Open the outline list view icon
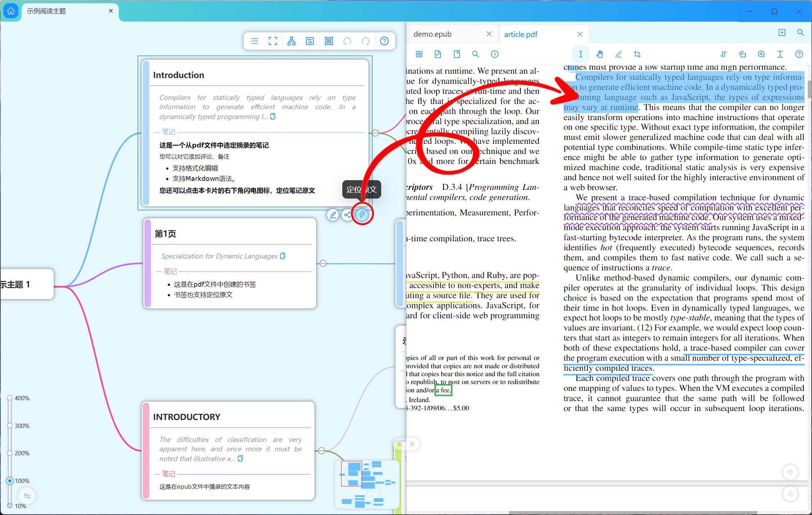812x515 pixels. [x=254, y=41]
